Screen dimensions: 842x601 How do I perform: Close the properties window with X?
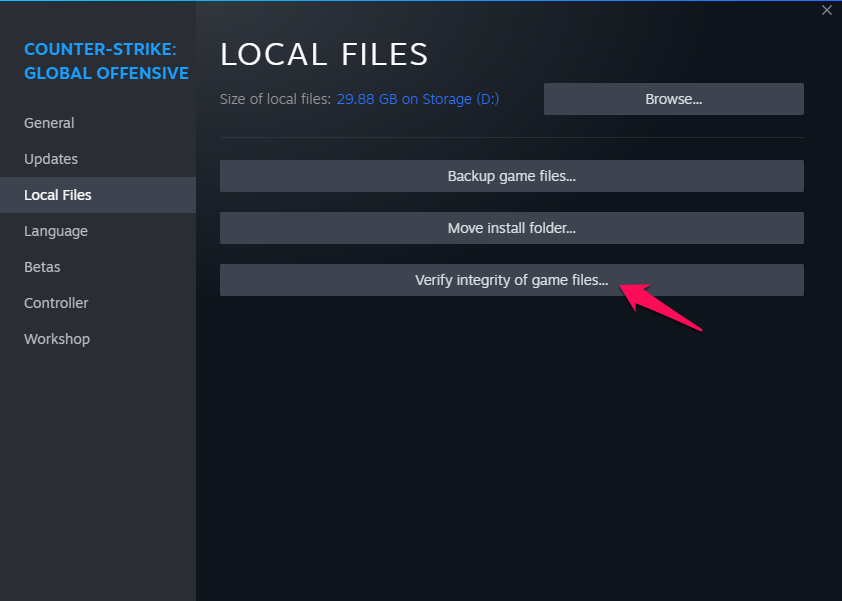826,10
